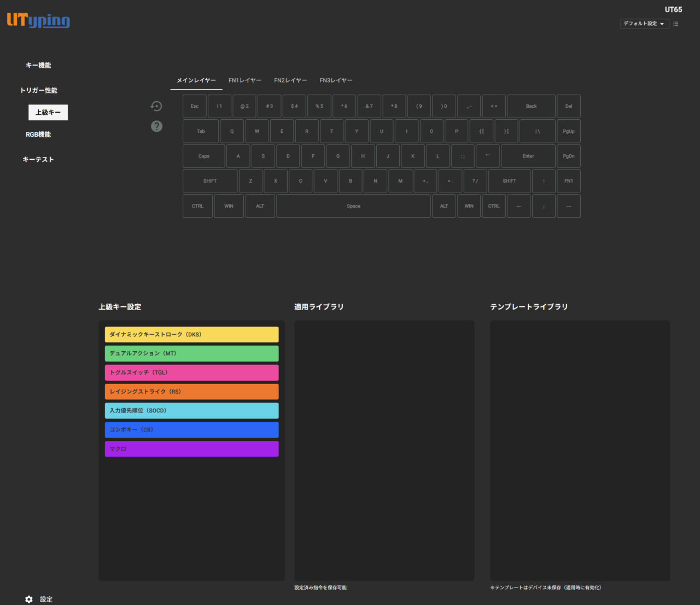Choose ダイナミックキーストローク (DKS) option
The height and width of the screenshot is (605, 700).
click(191, 334)
